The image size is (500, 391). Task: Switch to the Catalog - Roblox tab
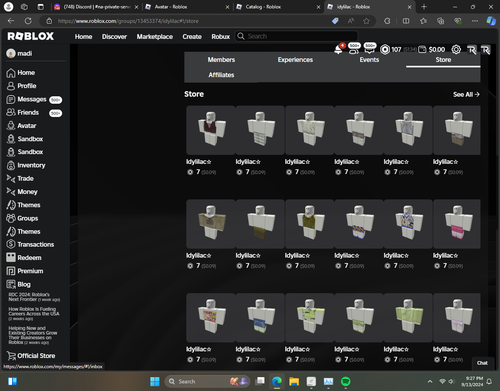pyautogui.click(x=278, y=7)
